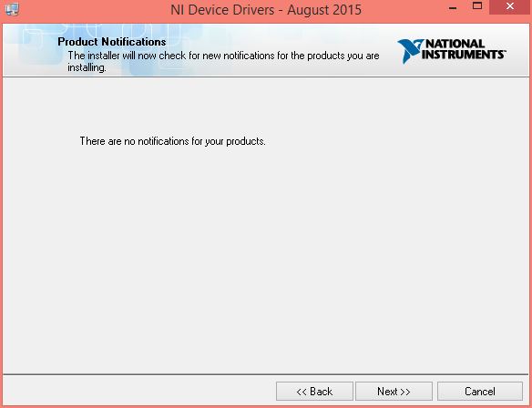This screenshot has height=408, width=532.
Task: Click the National Instruments eagle emblem
Action: [410, 51]
